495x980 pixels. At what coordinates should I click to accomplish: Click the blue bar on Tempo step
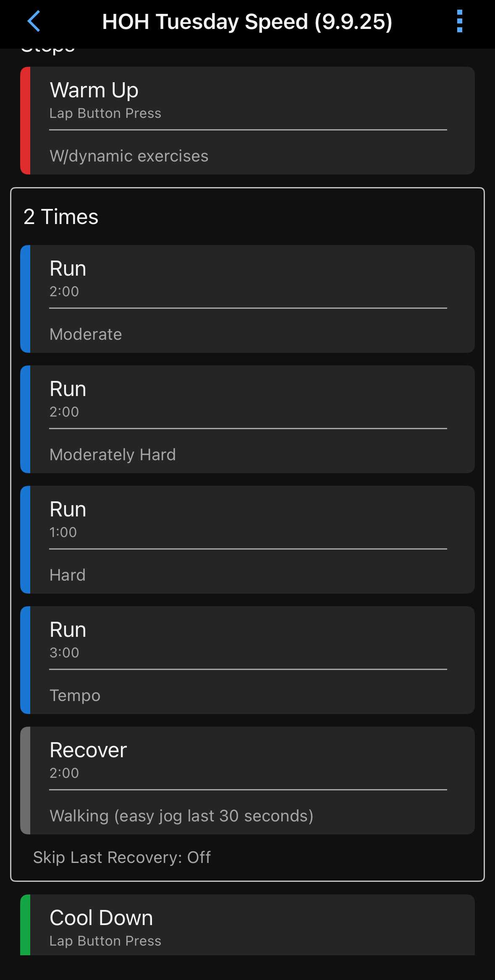[x=25, y=660]
